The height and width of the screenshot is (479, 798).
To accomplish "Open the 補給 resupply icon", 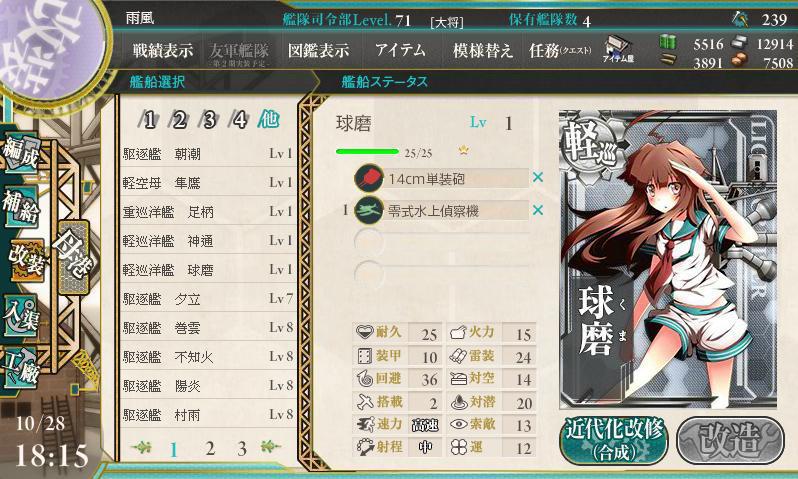I will [21, 206].
